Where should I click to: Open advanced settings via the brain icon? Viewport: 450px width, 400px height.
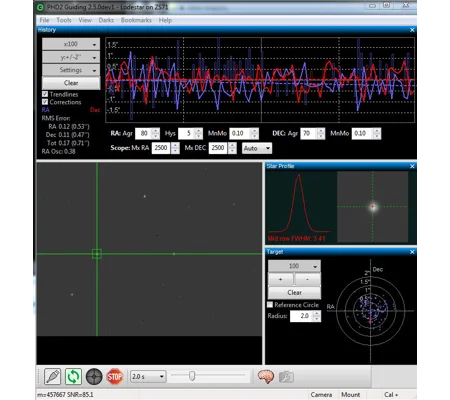tap(266, 377)
